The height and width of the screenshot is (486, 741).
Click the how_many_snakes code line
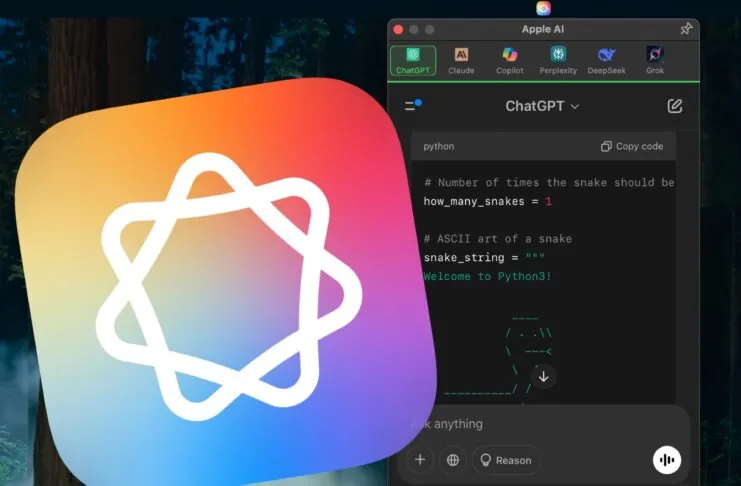click(487, 201)
